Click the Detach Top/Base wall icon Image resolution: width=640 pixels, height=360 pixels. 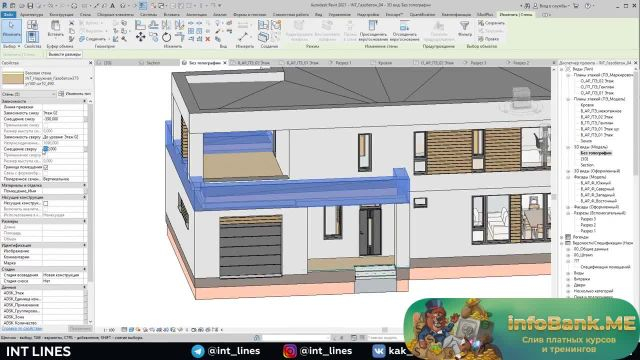click(x=404, y=26)
